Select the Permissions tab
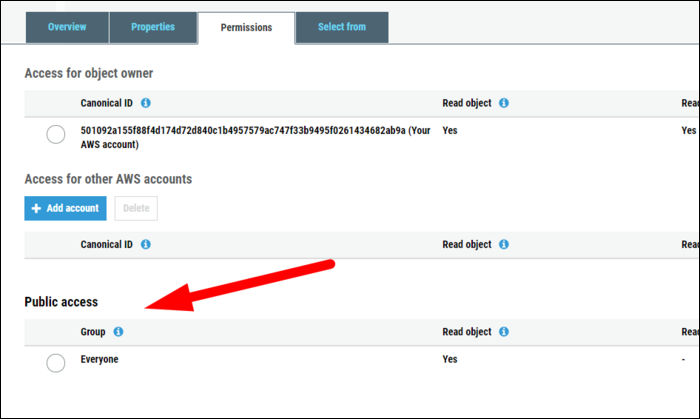Viewport: 700px width, 419px height. coord(246,28)
